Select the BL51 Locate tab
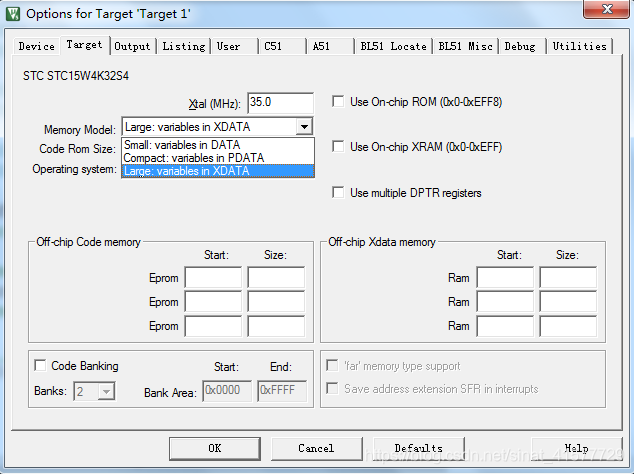Screen dimensions: 634x474 393,47
